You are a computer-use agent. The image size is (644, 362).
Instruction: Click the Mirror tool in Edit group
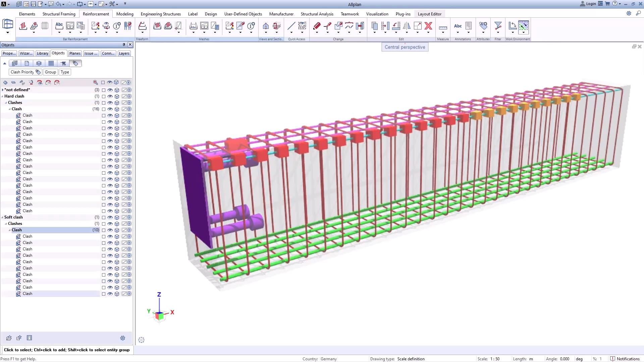[x=407, y=26]
